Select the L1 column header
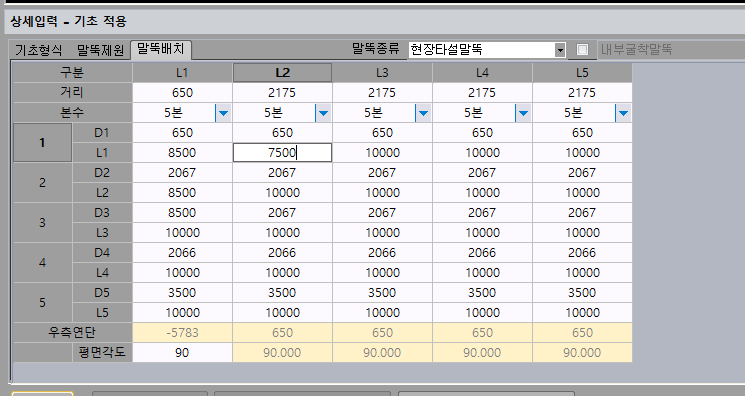745x396 pixels. coord(182,73)
